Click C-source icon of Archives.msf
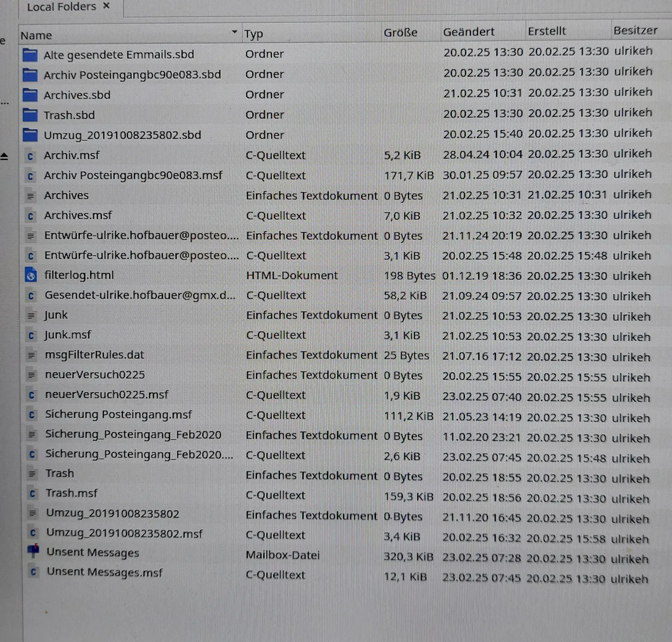This screenshot has height=642, width=672. pos(30,216)
